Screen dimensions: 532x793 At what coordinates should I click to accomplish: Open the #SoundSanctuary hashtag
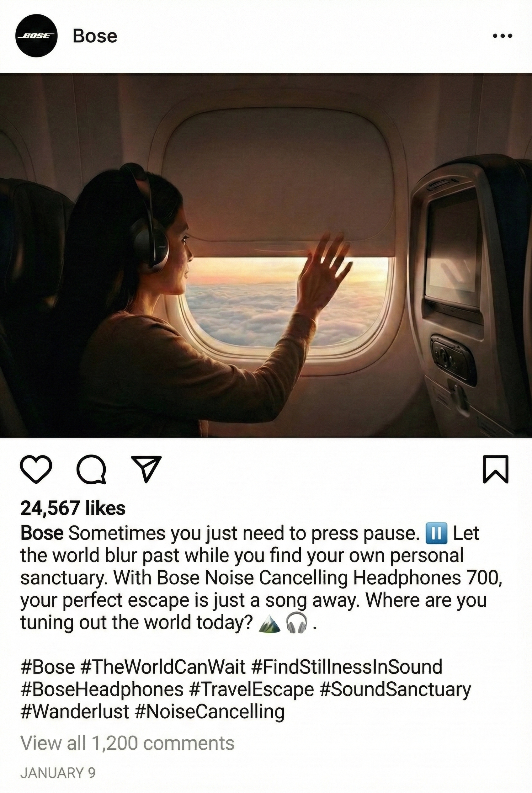[395, 689]
